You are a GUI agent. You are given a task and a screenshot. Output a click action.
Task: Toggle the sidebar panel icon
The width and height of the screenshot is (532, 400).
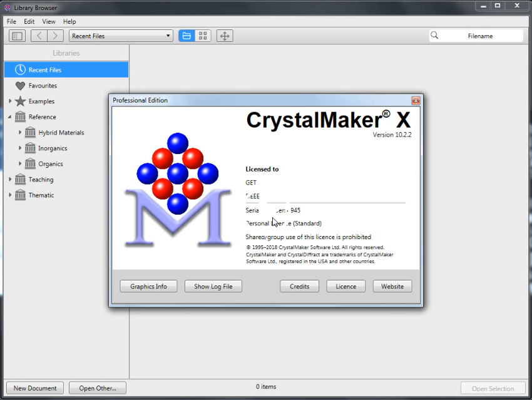(17, 36)
